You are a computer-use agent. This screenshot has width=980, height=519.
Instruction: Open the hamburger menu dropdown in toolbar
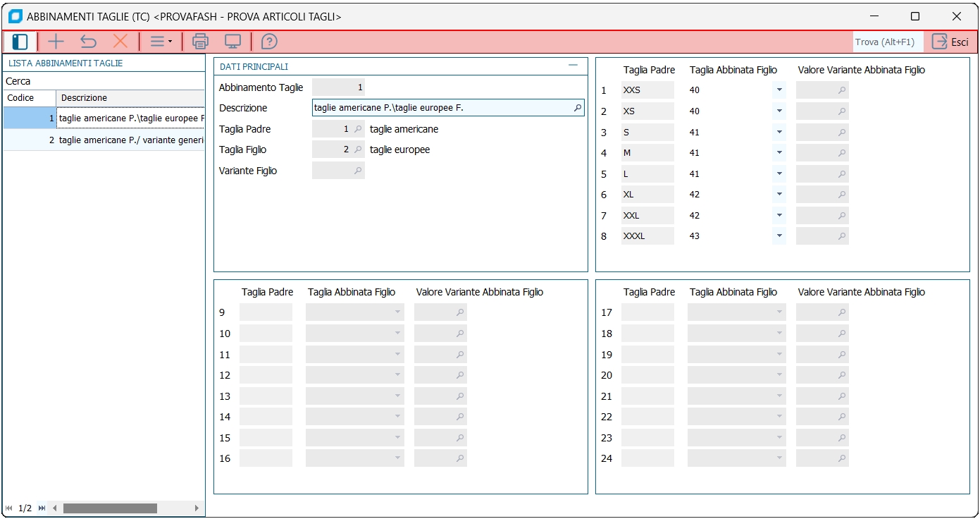click(x=161, y=42)
